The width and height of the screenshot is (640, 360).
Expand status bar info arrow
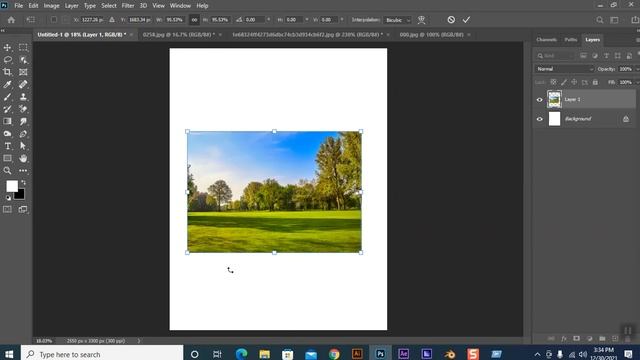(x=138, y=340)
